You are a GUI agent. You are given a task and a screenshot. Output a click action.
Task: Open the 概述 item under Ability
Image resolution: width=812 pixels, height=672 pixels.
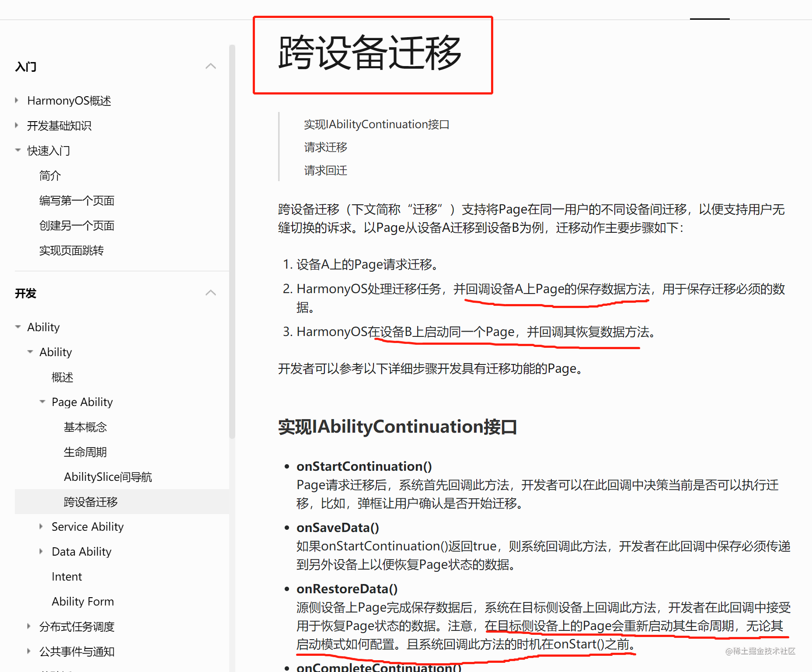coord(62,377)
